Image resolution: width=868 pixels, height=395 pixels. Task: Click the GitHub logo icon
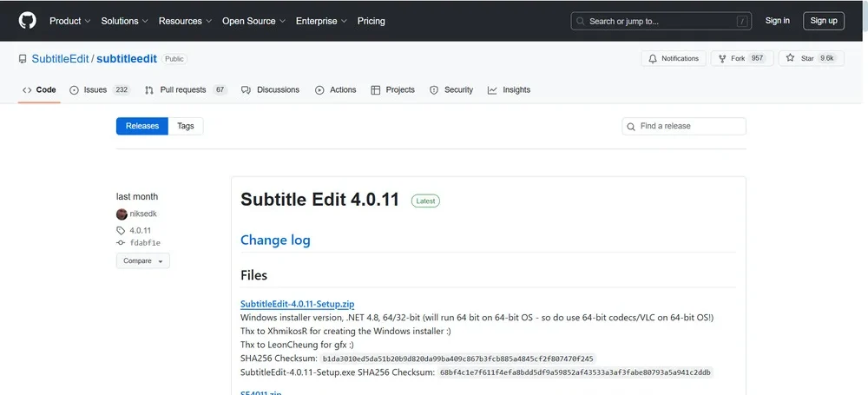pos(28,20)
